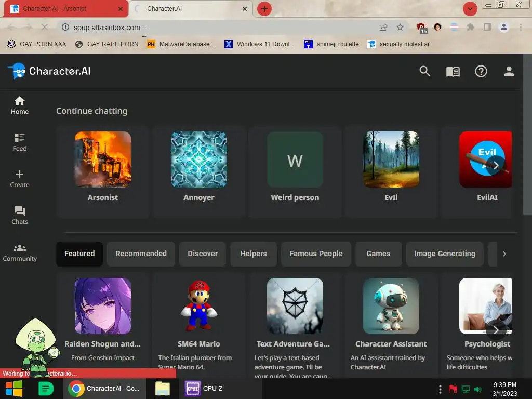
Task: Show more category tabs with right chevron
Action: click(x=504, y=254)
